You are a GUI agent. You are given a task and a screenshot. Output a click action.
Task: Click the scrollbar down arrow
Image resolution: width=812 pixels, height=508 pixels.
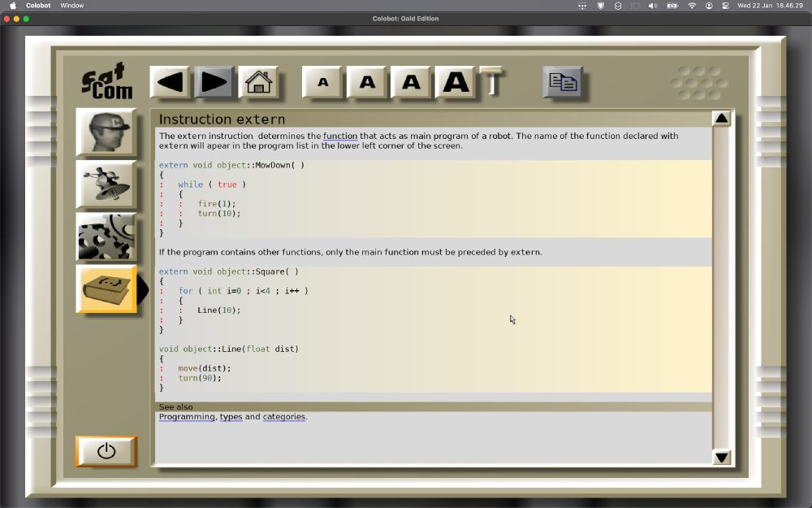pos(721,457)
